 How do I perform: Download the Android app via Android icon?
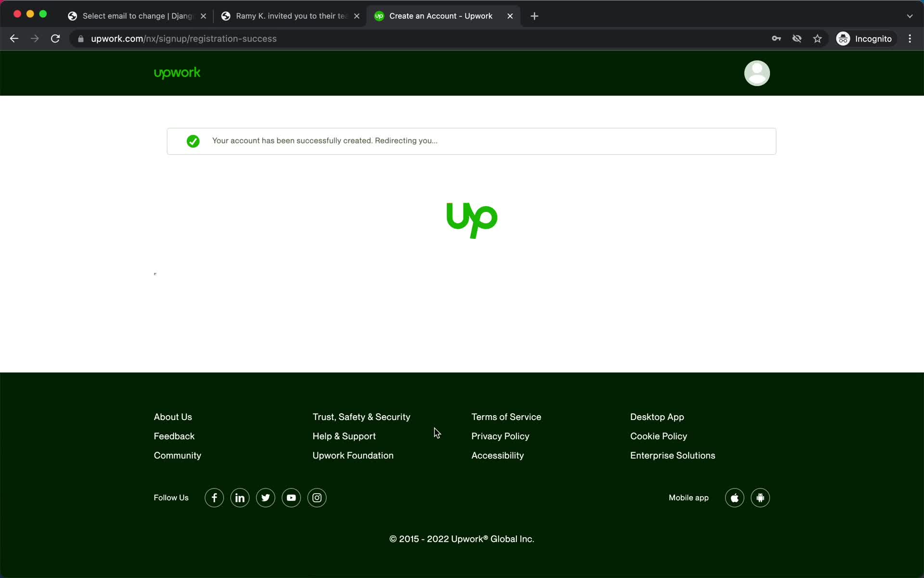(x=760, y=498)
